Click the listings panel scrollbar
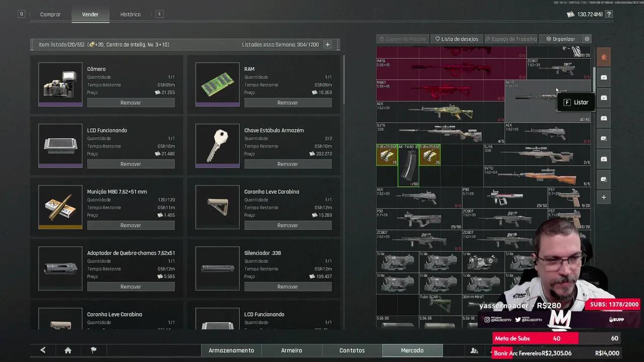Image resolution: width=644 pixels, height=362 pixels. coord(344,80)
